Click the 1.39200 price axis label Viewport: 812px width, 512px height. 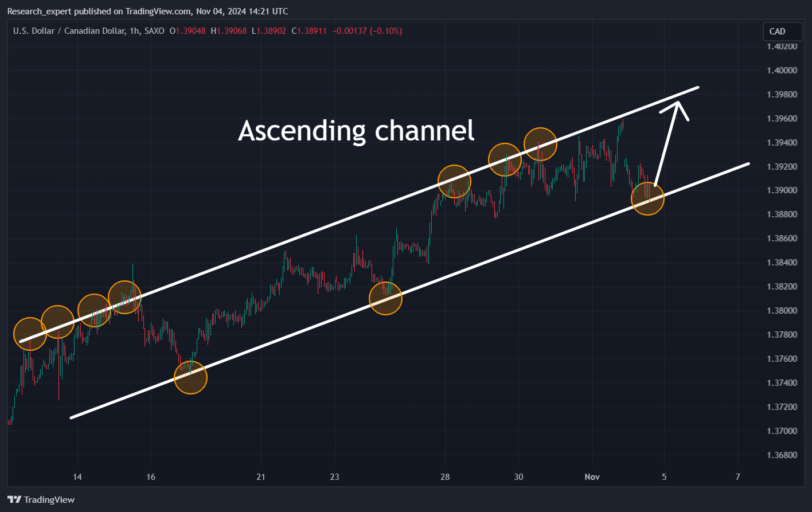coord(783,167)
